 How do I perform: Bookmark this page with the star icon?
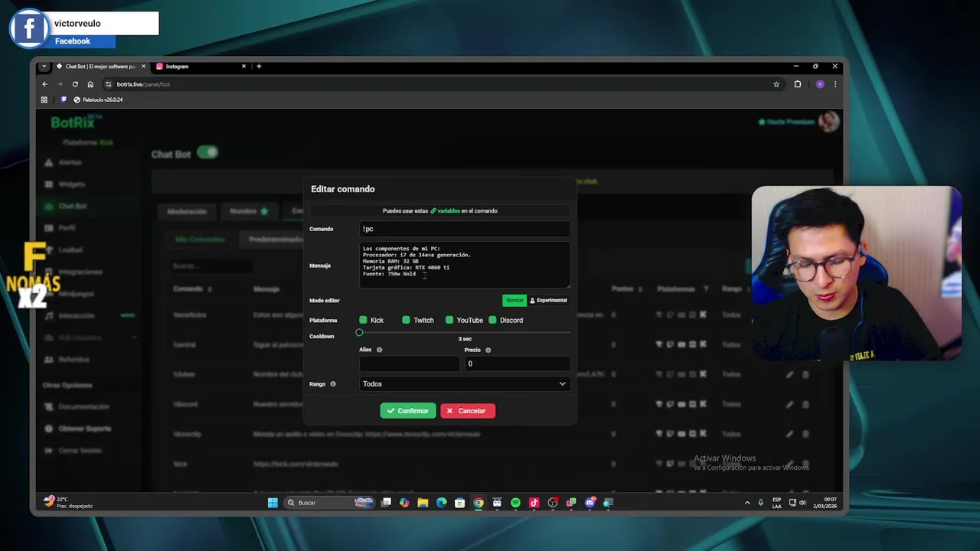776,84
